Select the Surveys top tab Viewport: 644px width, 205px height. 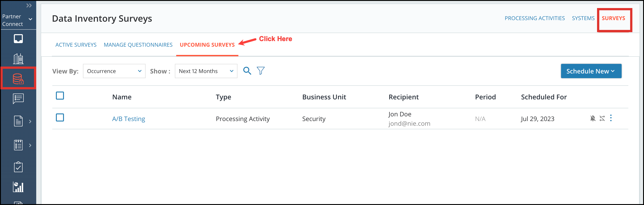point(613,18)
